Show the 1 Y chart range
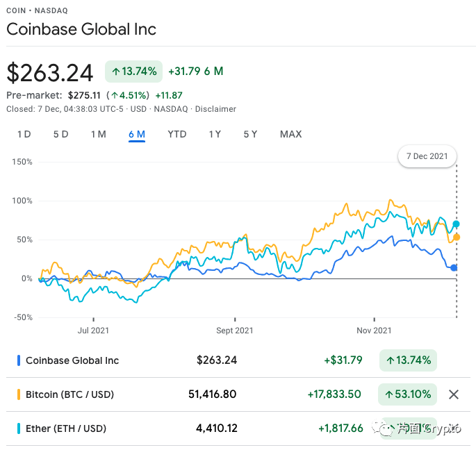This screenshot has width=476, height=450. coord(215,134)
